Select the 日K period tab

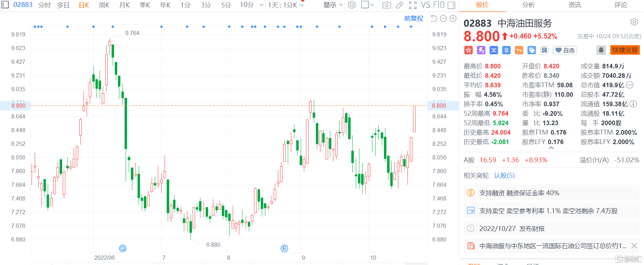coord(84,5)
